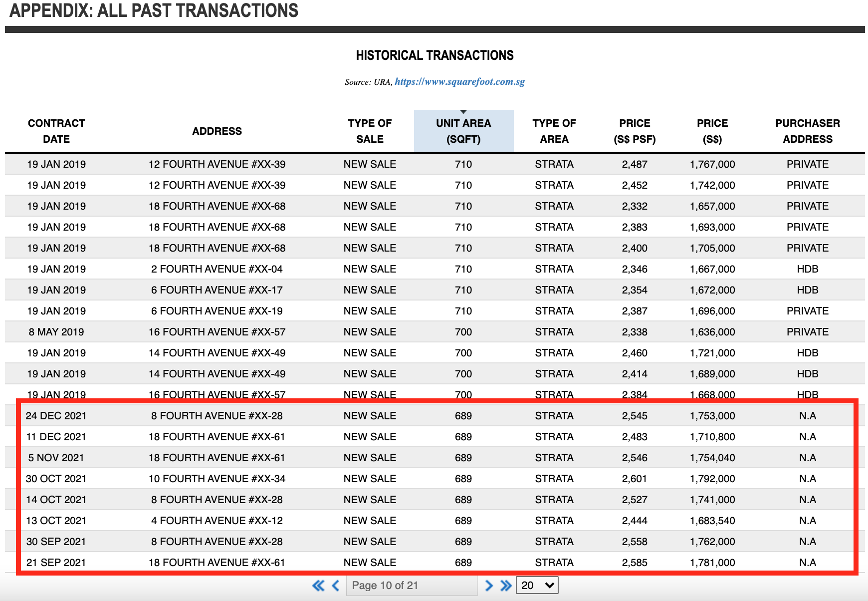Click price 1,657,000 cell
The height and width of the screenshot is (601, 868).
tap(712, 206)
